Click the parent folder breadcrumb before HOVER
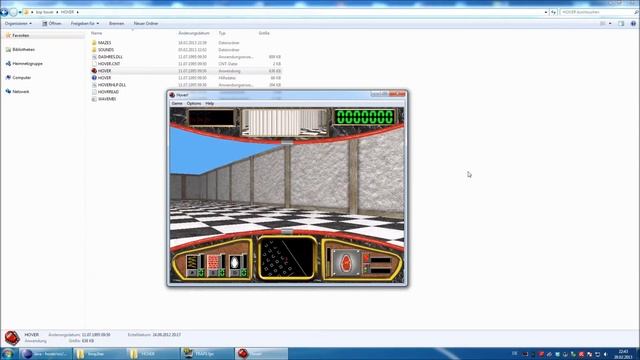The width and height of the screenshot is (640, 360). [x=44, y=12]
